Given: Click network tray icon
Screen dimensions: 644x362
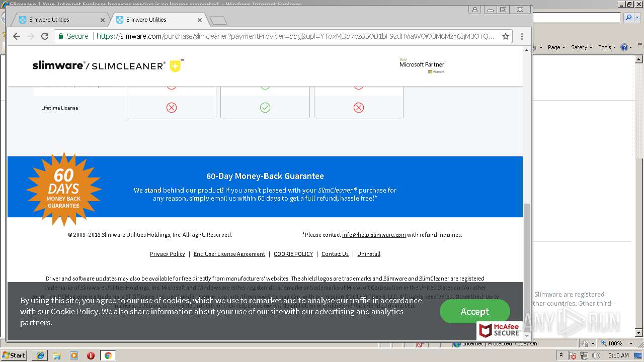Looking at the screenshot, I should coord(584,355).
